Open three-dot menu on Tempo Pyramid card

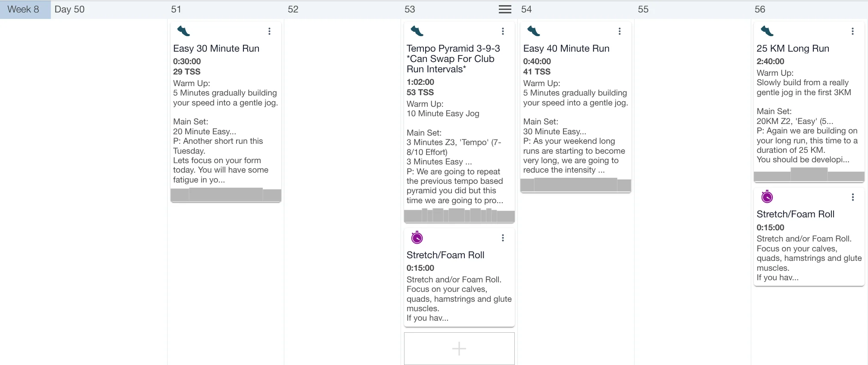coord(503,31)
